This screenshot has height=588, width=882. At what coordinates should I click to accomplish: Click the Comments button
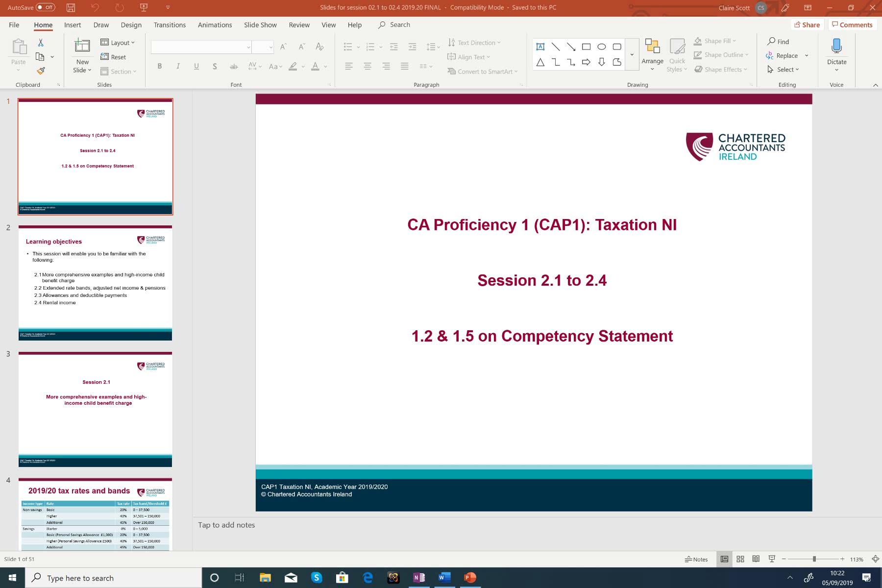(852, 25)
